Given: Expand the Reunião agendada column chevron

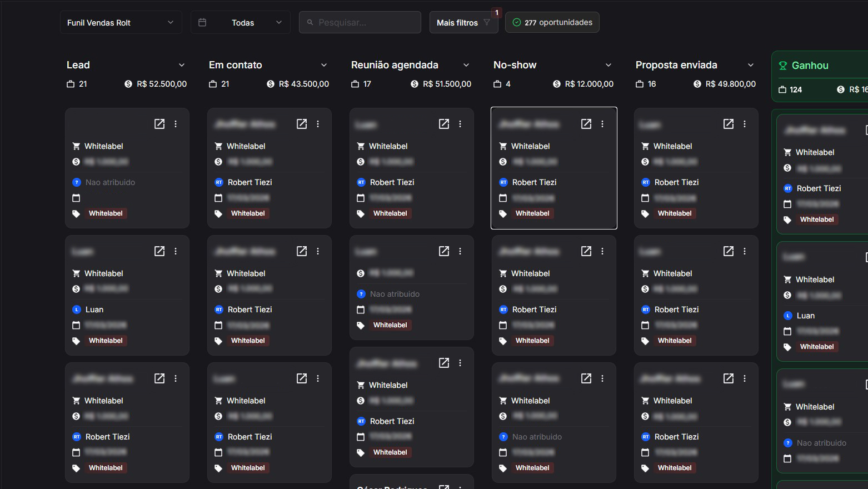Looking at the screenshot, I should pyautogui.click(x=466, y=65).
